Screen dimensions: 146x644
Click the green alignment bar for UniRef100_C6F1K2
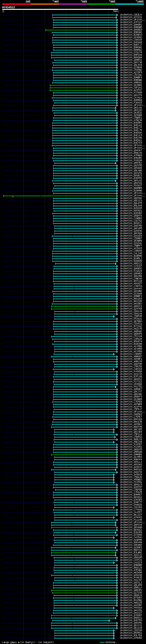[84, 88]
